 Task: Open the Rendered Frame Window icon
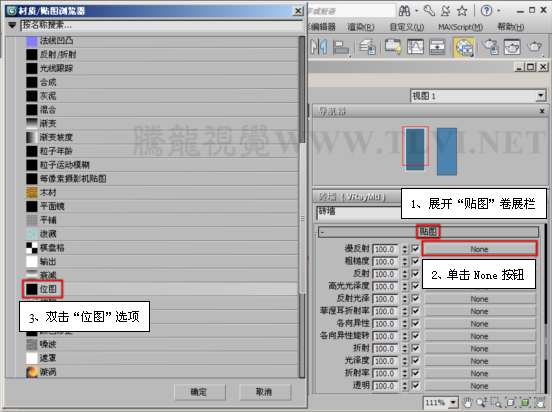512,47
